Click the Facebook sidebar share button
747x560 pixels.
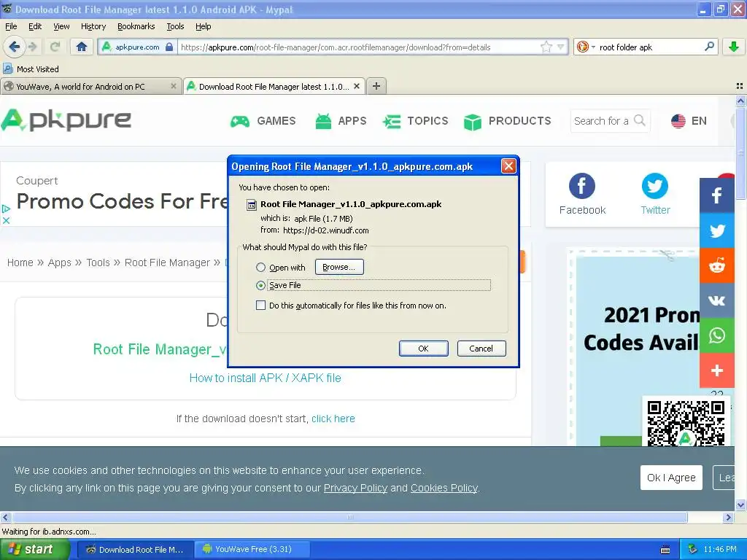[716, 195]
